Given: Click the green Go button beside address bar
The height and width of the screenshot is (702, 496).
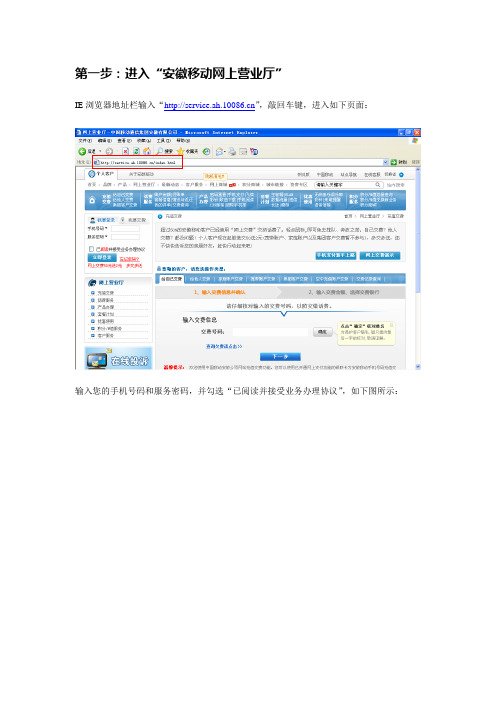Looking at the screenshot, I should pos(399,162).
